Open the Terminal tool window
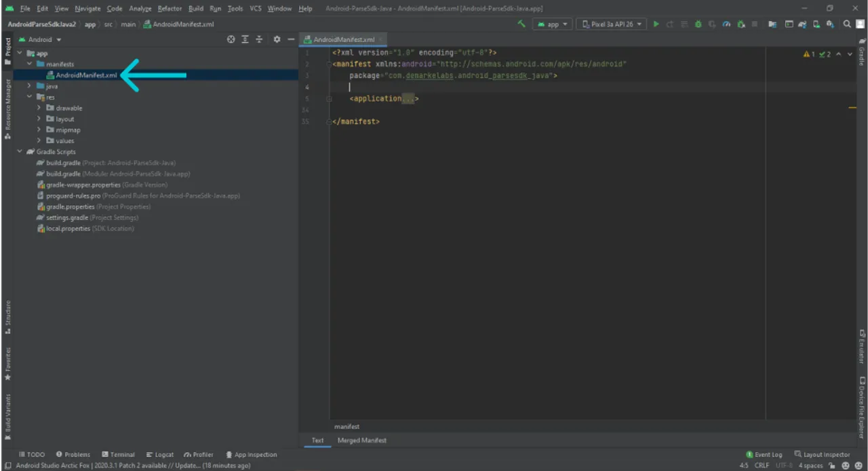The height and width of the screenshot is (471, 868). point(121,454)
